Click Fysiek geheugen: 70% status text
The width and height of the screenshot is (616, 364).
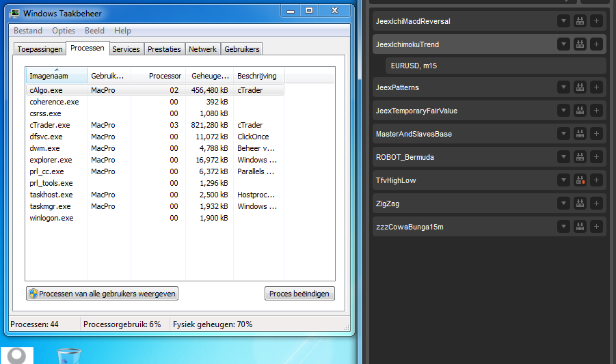(x=213, y=324)
